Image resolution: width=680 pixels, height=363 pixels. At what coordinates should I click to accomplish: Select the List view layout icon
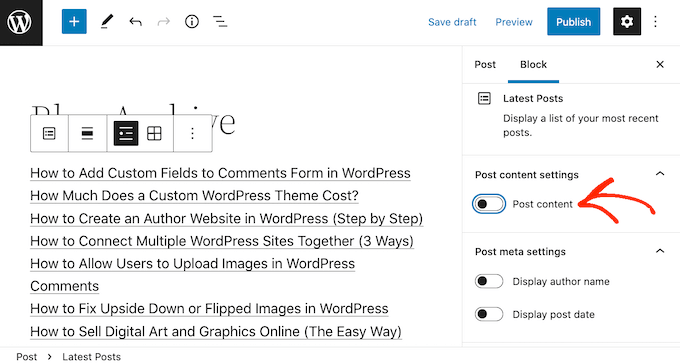[x=126, y=134]
